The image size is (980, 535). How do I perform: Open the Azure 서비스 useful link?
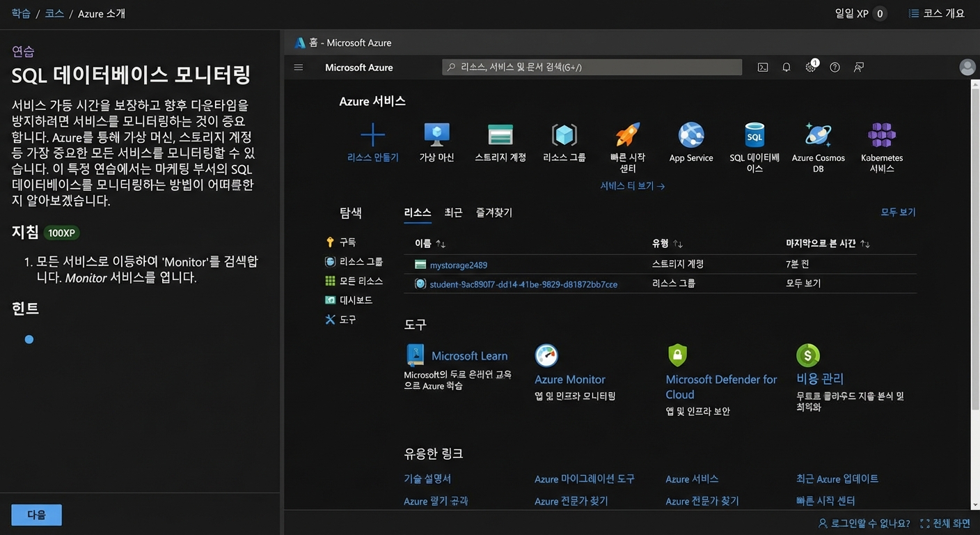pos(692,479)
